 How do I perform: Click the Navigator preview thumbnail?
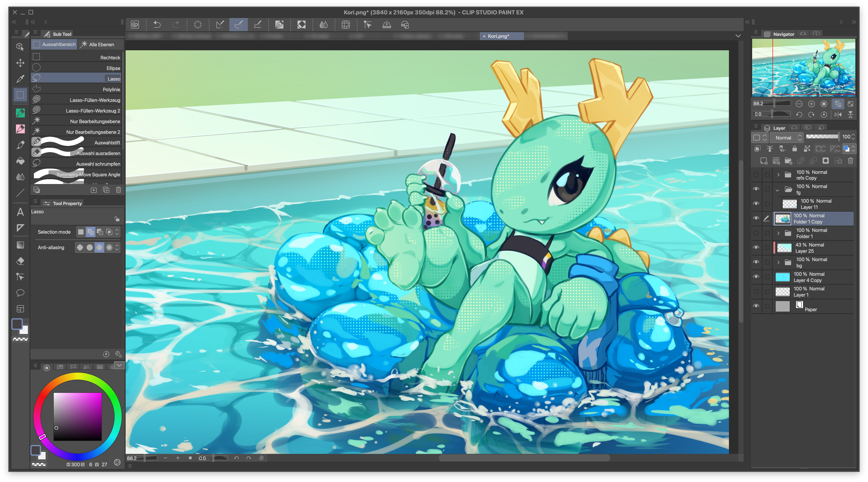click(x=804, y=67)
